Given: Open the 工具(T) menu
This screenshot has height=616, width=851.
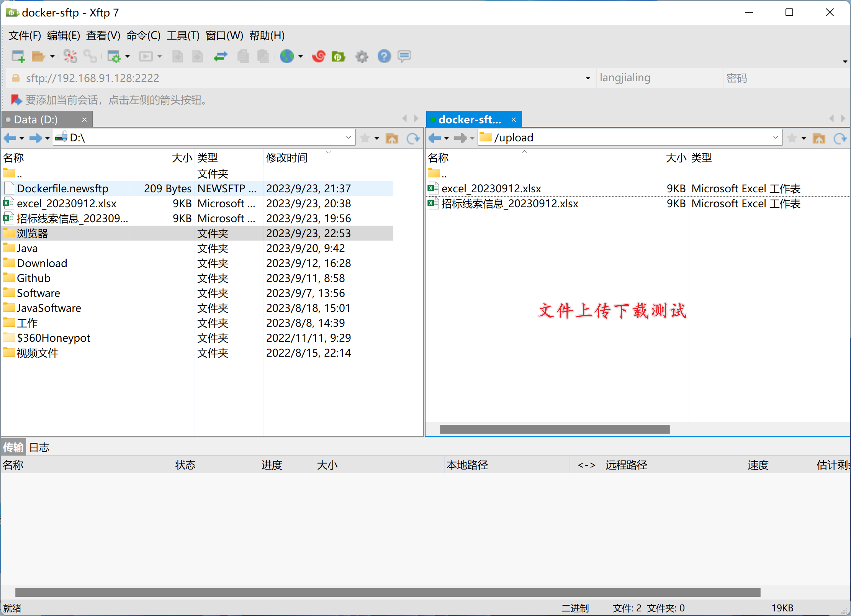Looking at the screenshot, I should coord(183,36).
